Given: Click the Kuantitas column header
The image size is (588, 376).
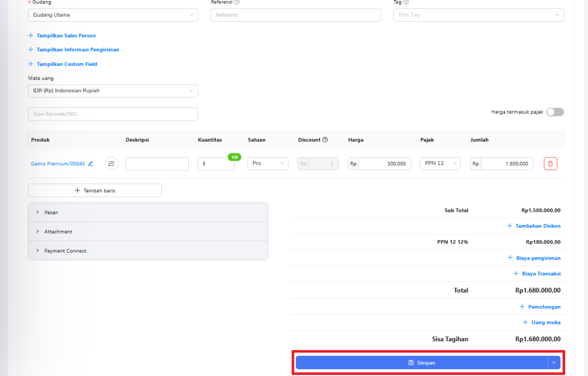Looking at the screenshot, I should pos(210,140).
